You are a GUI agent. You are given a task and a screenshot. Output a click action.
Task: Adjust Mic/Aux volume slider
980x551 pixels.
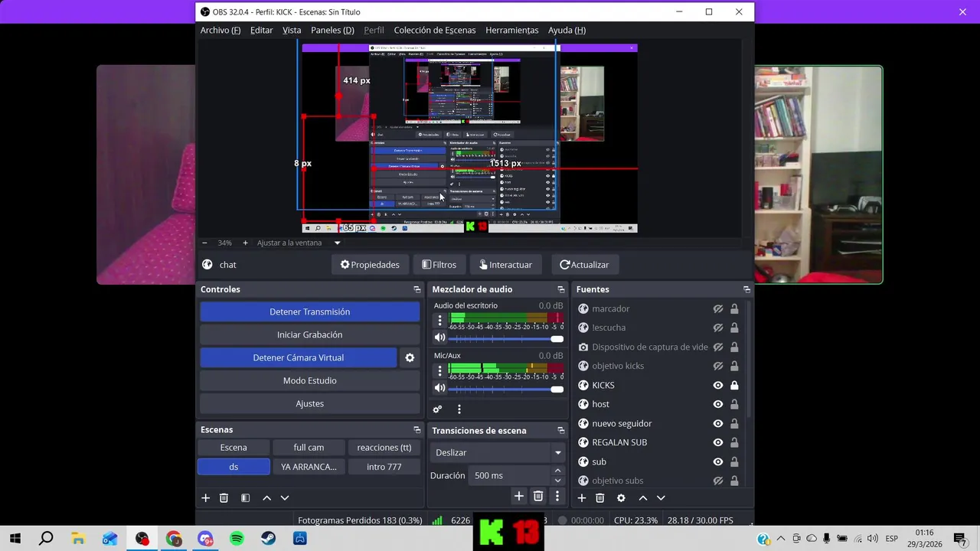(506, 389)
